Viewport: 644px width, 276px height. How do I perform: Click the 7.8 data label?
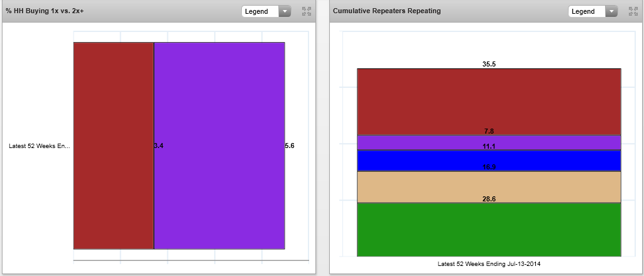pos(489,131)
